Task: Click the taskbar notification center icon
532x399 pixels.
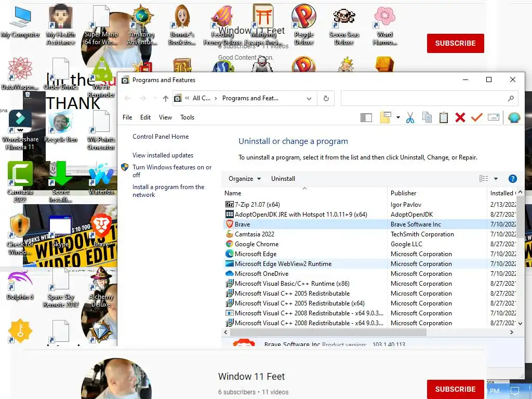Action: (515, 391)
